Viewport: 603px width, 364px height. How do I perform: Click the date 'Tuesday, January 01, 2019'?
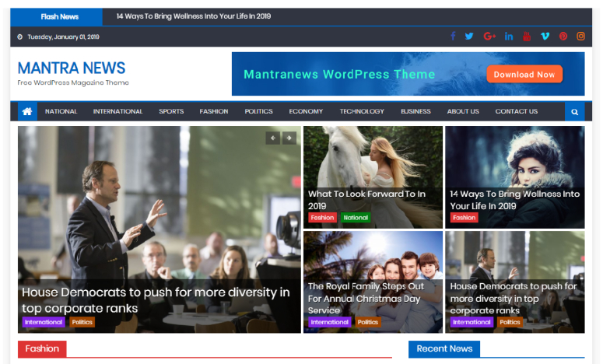click(x=63, y=37)
